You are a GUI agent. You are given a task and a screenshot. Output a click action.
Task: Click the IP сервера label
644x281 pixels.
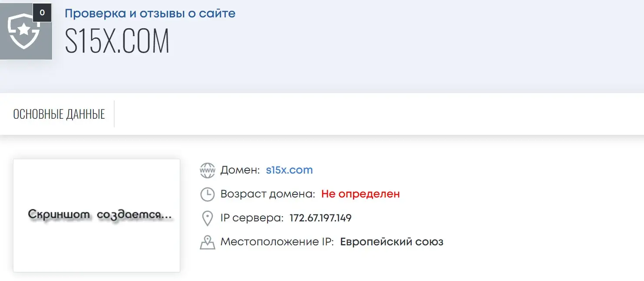252,218
